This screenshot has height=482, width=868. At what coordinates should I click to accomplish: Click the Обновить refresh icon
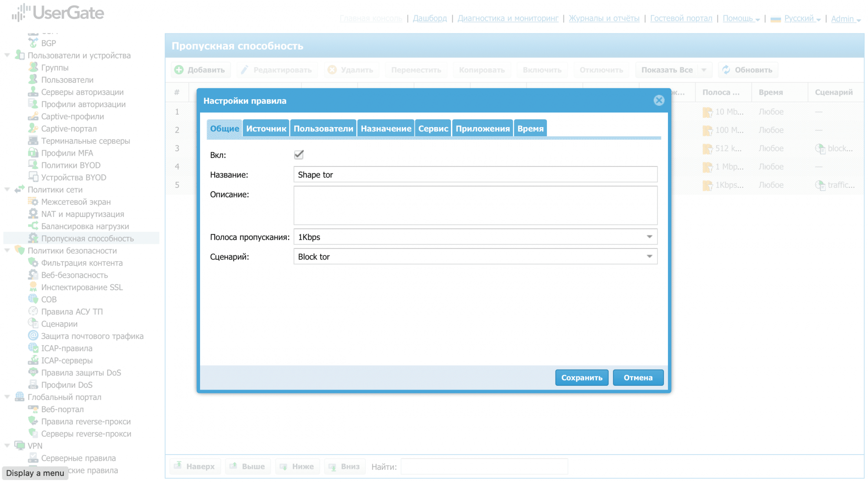pos(726,70)
